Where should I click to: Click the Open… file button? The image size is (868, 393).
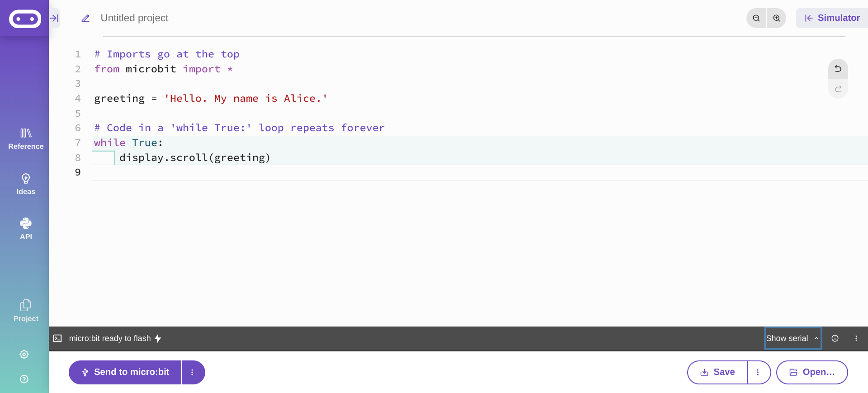click(811, 372)
